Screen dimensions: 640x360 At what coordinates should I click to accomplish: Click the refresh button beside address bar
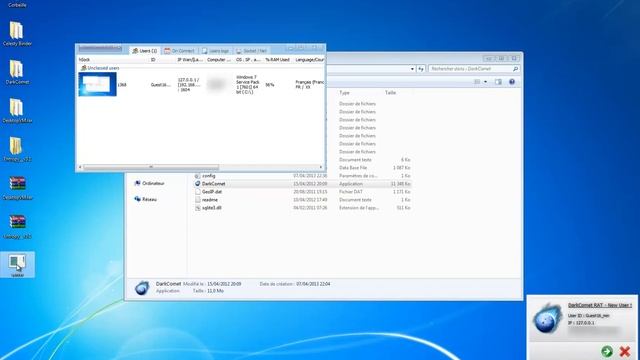click(421, 69)
